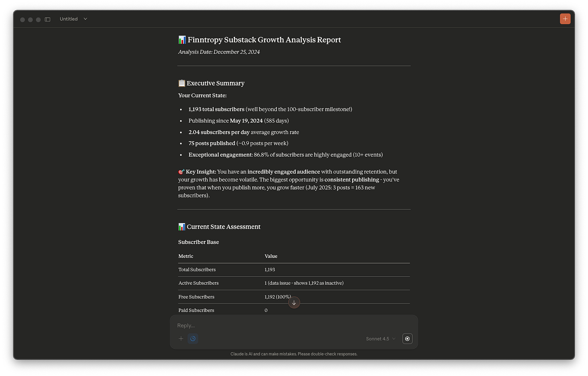Click the 'Subscriber Base' subheading
The width and height of the screenshot is (588, 376).
coord(199,242)
